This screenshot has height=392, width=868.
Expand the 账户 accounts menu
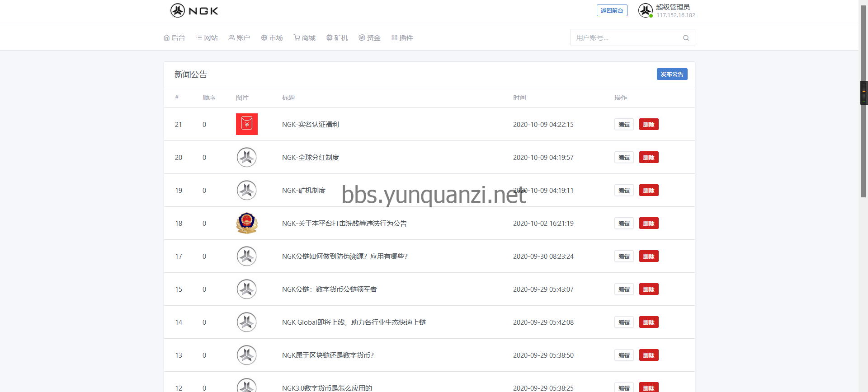click(x=239, y=38)
